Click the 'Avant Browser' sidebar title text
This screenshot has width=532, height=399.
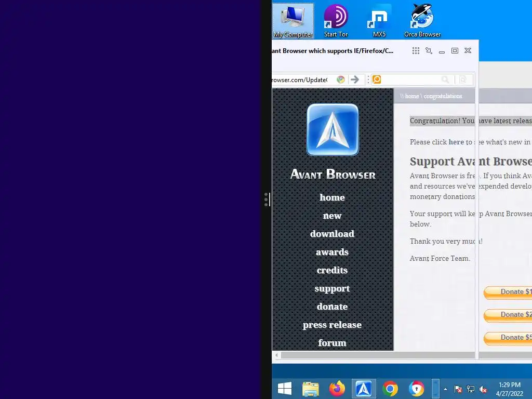332,174
